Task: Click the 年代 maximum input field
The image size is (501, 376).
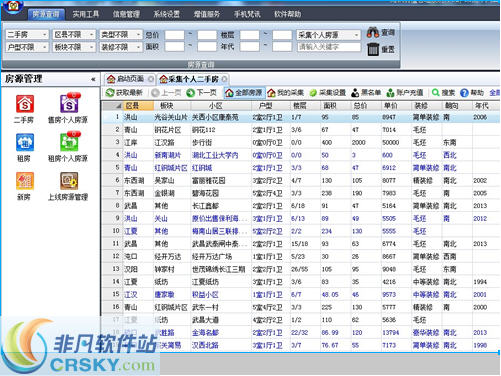Action: pyautogui.click(x=282, y=47)
